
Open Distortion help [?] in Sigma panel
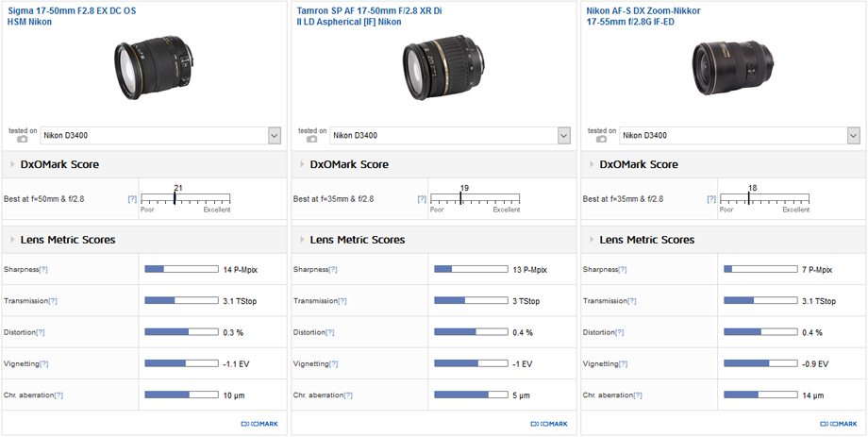point(41,333)
